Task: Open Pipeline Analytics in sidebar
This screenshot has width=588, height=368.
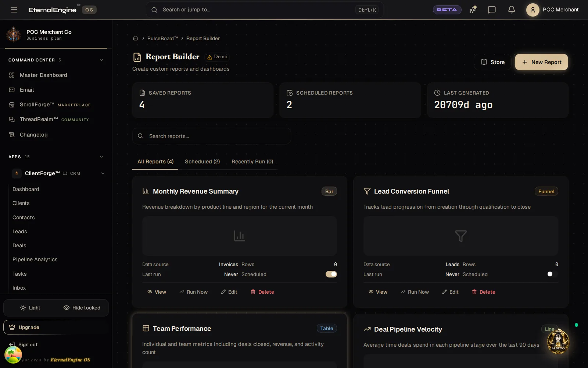Action: [35, 259]
